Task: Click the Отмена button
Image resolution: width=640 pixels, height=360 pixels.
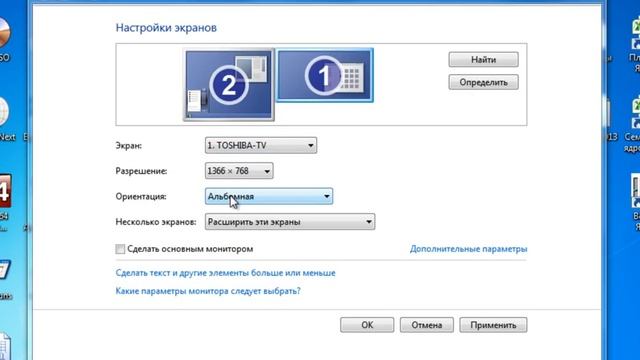Action: pos(427,325)
